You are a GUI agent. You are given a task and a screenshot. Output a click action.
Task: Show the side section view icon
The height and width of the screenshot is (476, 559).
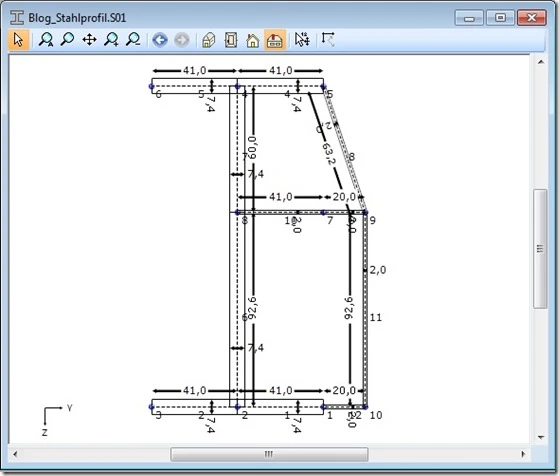tap(231, 40)
